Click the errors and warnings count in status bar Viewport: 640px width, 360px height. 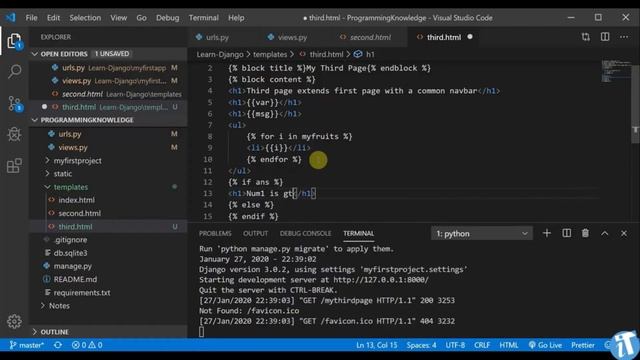[87, 345]
